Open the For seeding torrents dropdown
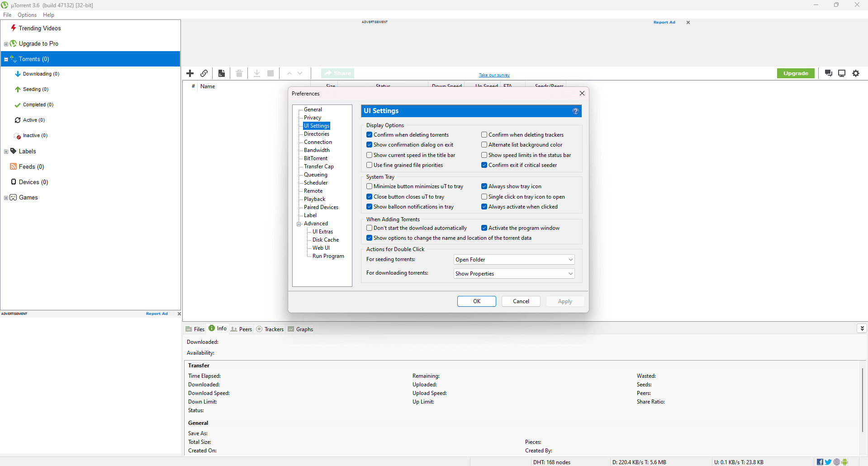868x466 pixels. coord(514,260)
